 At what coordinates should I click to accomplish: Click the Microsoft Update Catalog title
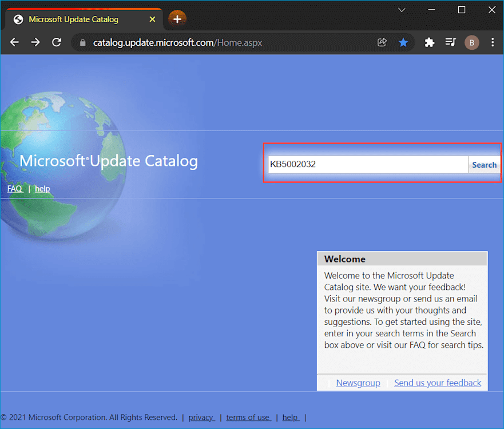point(109,161)
